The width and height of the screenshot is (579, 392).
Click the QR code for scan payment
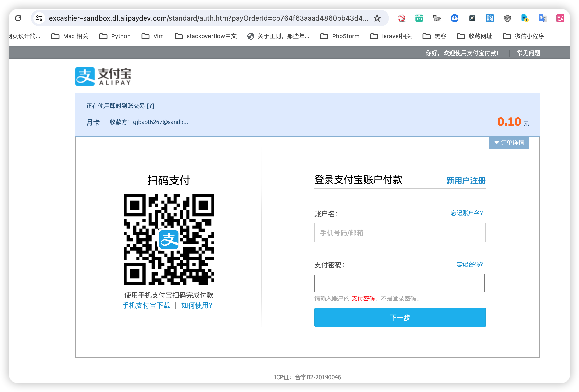point(169,239)
